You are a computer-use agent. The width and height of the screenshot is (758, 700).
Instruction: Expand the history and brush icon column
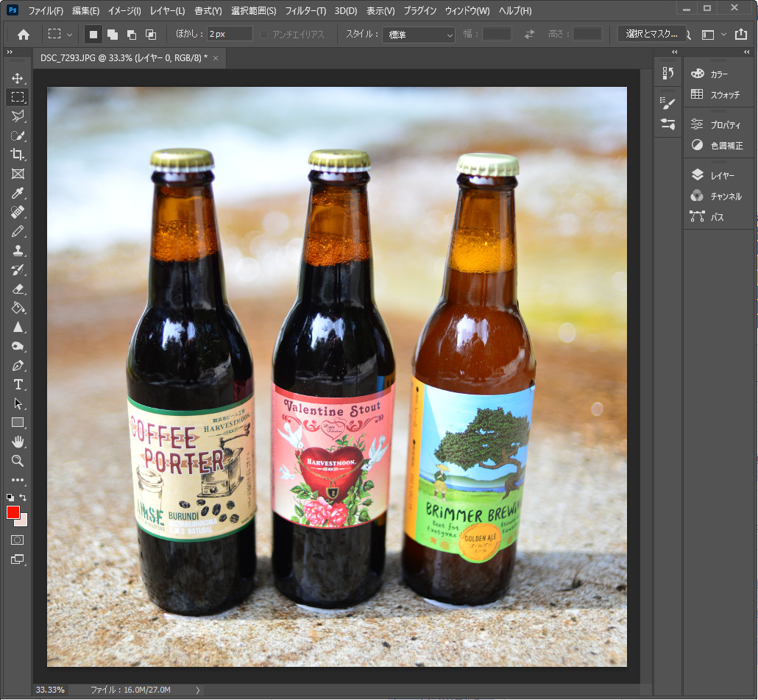click(674, 52)
